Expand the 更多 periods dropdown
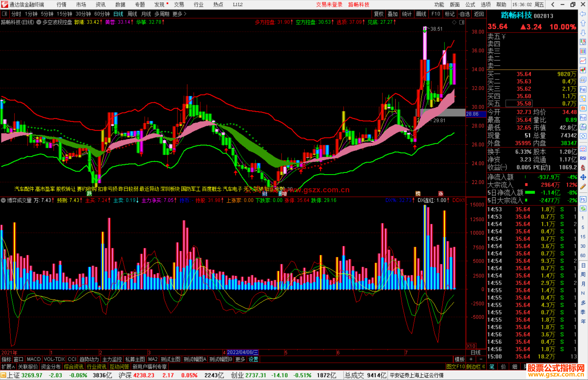588x380 pixels. [179, 14]
